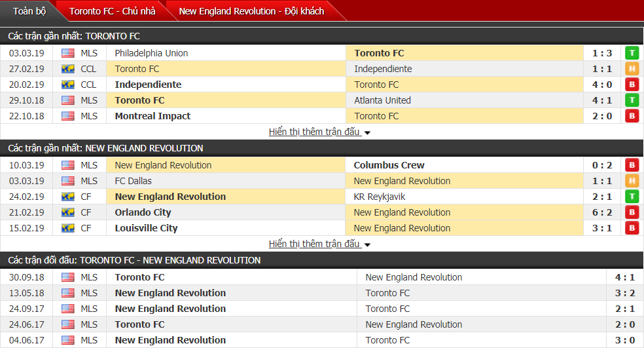
Task: Click the date 24.09.17
Action: (x=26, y=309)
